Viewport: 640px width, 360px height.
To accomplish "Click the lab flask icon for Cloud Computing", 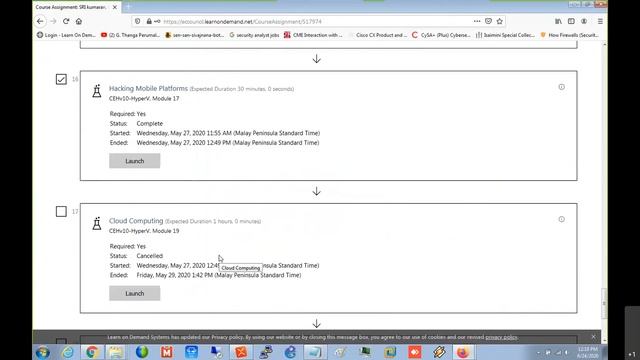I will point(97,223).
